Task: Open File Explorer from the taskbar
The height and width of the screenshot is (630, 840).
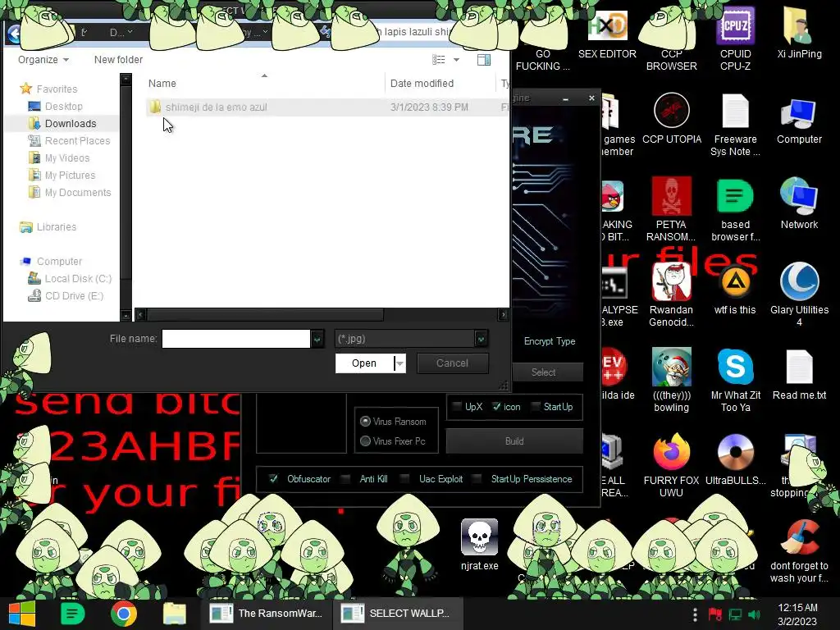Action: pos(174,614)
